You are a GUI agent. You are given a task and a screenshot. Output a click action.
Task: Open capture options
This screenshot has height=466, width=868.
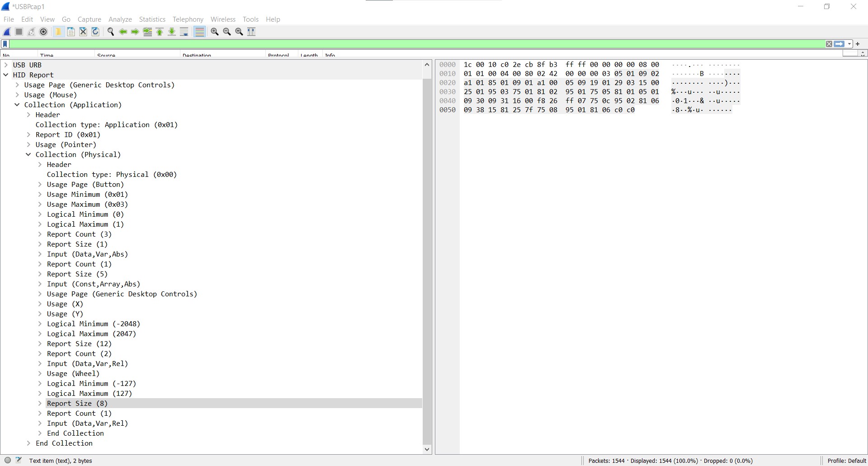point(43,32)
